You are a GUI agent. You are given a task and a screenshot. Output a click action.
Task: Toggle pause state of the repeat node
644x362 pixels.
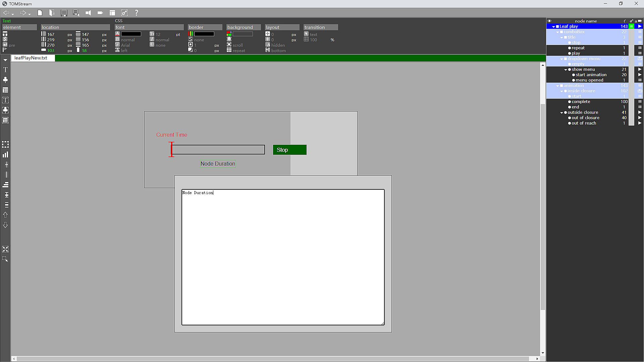tap(640, 48)
